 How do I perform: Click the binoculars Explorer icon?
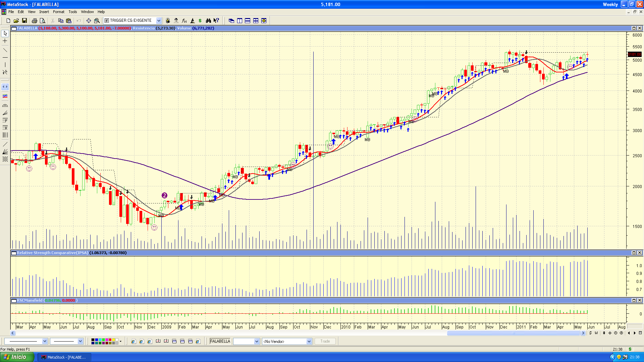pos(208,20)
